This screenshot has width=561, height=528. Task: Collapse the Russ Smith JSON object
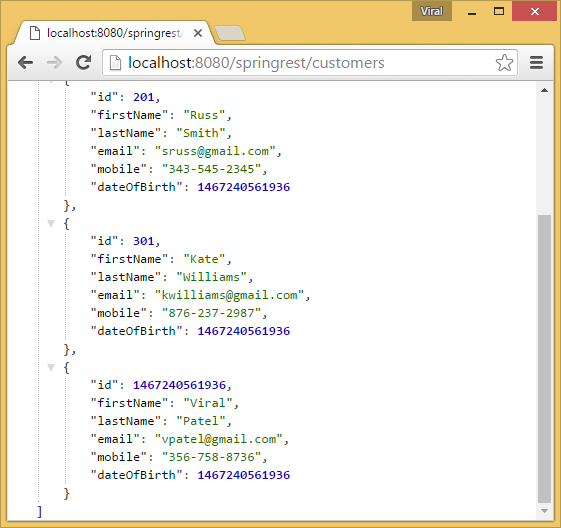(x=51, y=83)
